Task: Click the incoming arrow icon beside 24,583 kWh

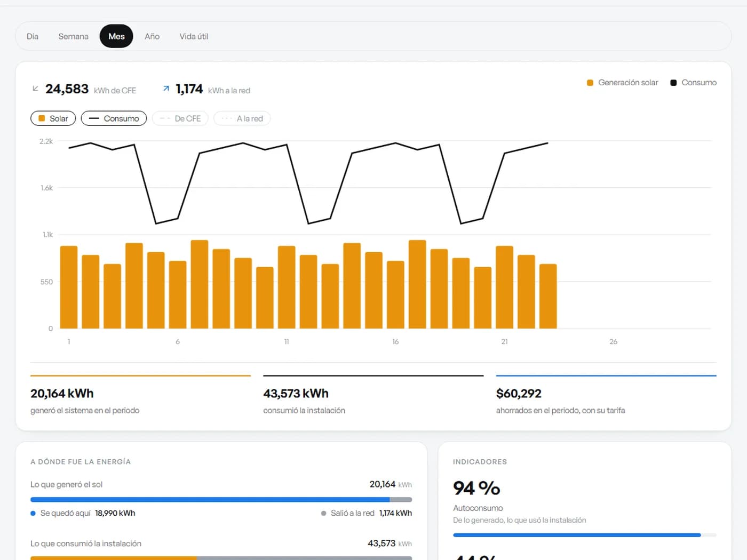Action: 35,89
